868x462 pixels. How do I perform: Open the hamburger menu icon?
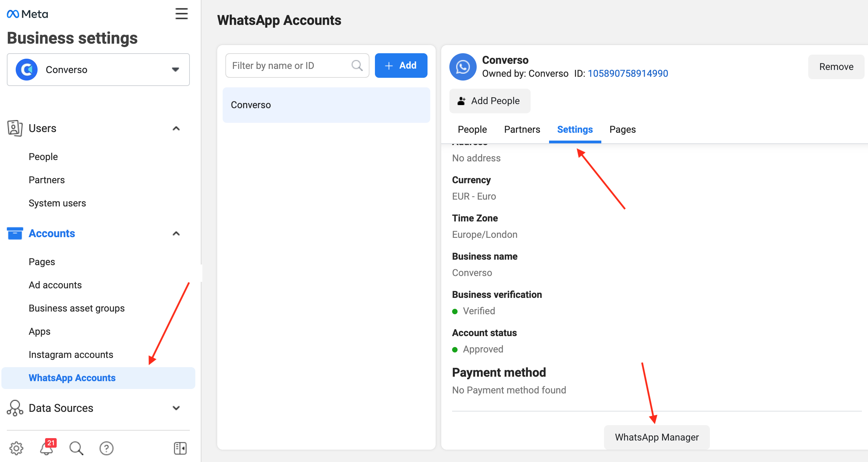(181, 14)
